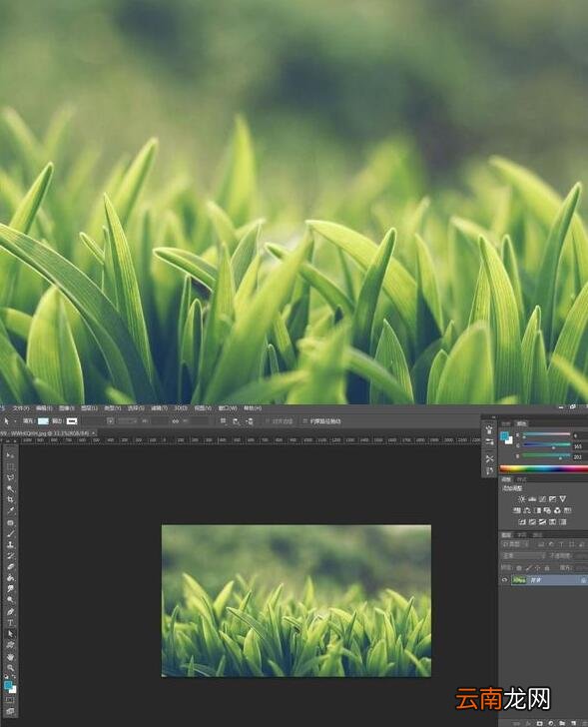Select the Lasso tool
The image size is (588, 727).
coord(10,477)
